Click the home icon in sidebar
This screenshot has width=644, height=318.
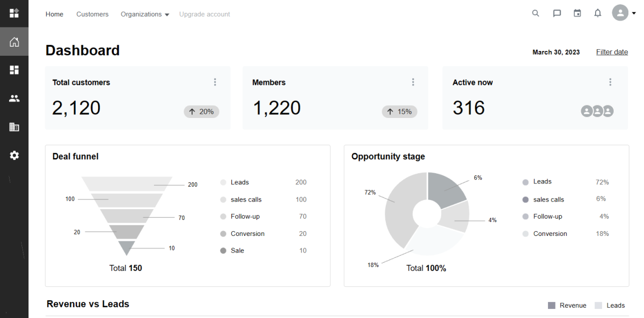point(14,42)
